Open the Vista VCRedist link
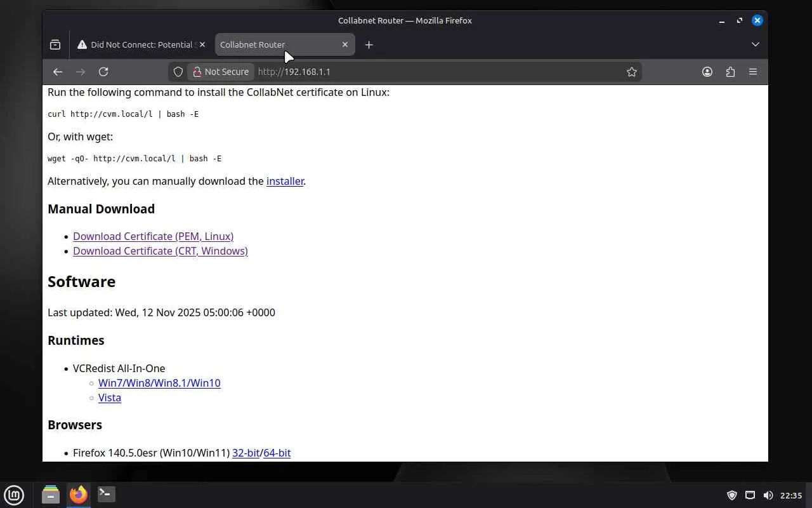Image resolution: width=812 pixels, height=508 pixels. point(110,398)
